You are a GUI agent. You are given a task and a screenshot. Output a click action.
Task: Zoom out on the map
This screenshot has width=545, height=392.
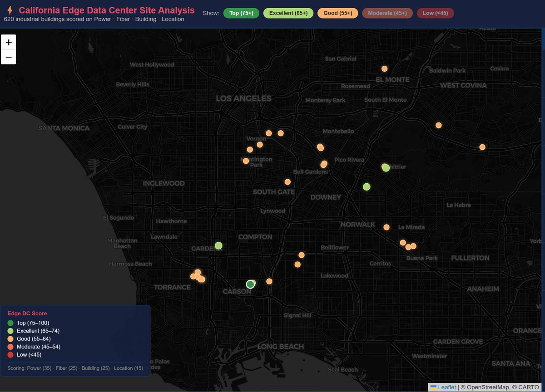point(9,57)
